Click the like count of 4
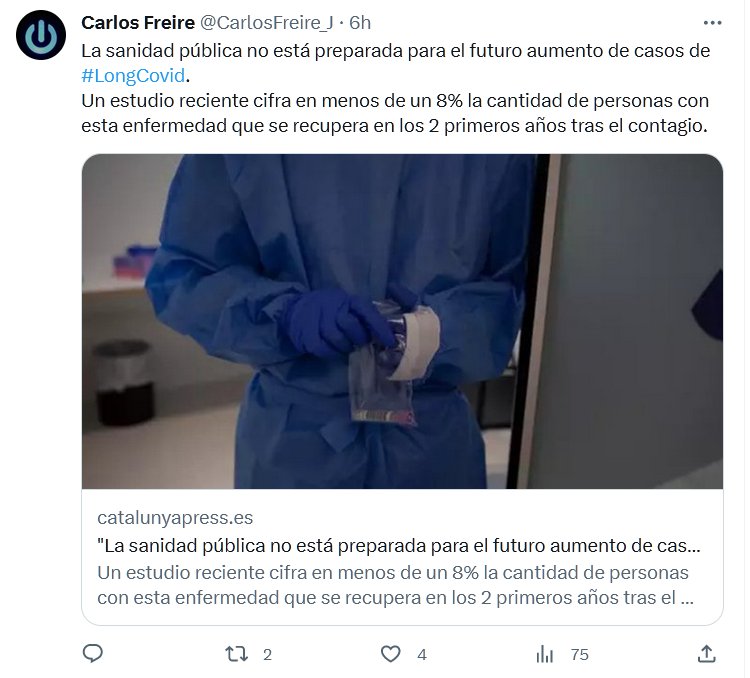 click(421, 655)
